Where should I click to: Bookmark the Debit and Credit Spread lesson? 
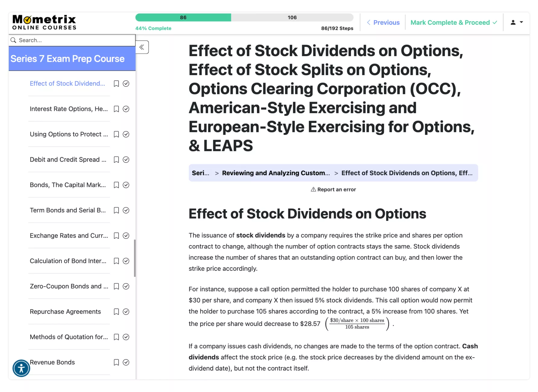[116, 160]
